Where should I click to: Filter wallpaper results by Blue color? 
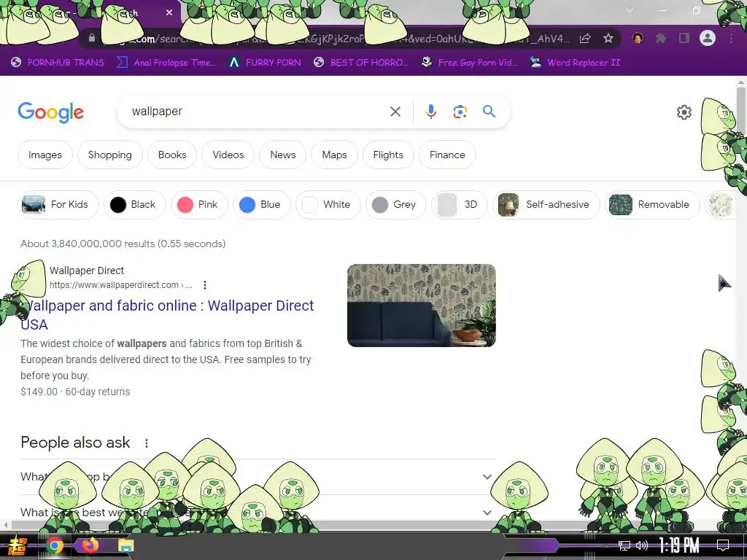[262, 205]
